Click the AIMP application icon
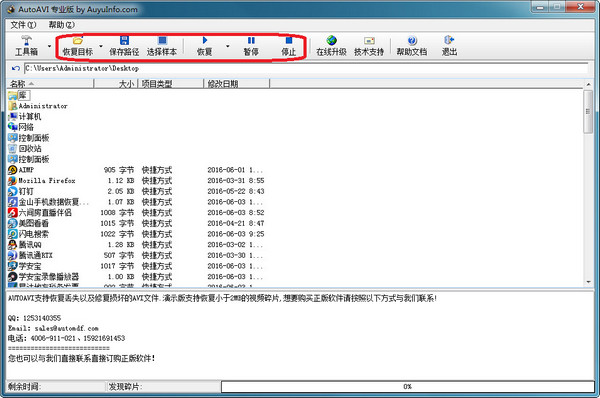This screenshot has width=600, height=398. [13, 170]
